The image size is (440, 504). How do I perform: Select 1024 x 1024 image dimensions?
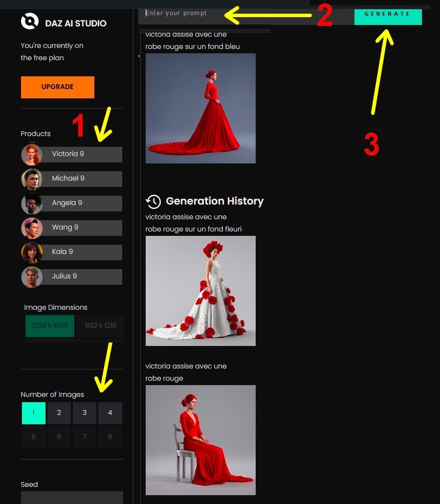50,326
